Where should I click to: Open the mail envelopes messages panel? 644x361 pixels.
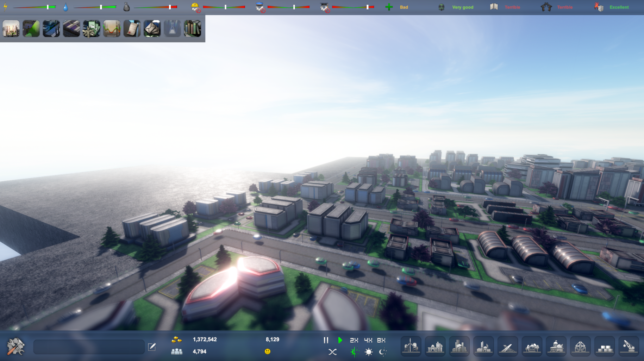coord(152,29)
